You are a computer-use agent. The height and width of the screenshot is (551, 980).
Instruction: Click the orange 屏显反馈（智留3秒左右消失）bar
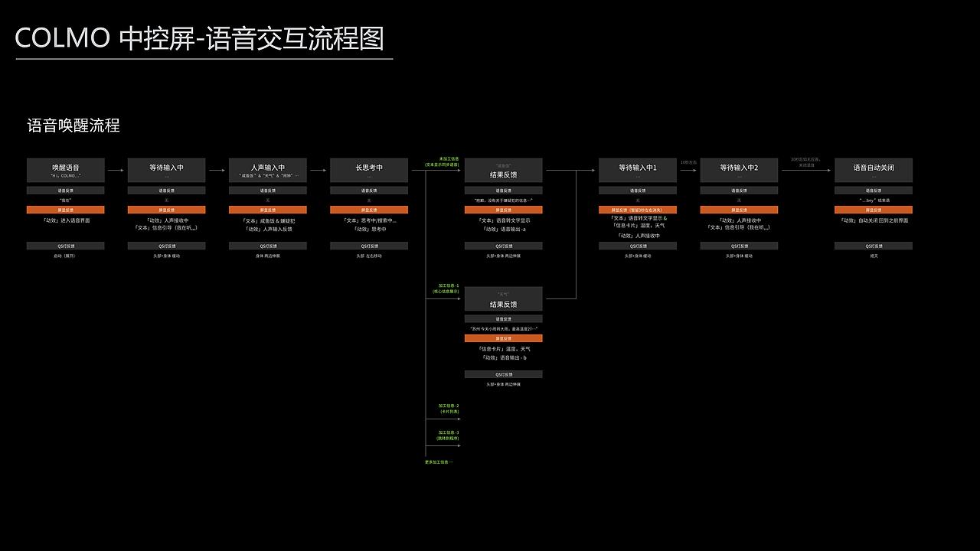[x=638, y=210]
